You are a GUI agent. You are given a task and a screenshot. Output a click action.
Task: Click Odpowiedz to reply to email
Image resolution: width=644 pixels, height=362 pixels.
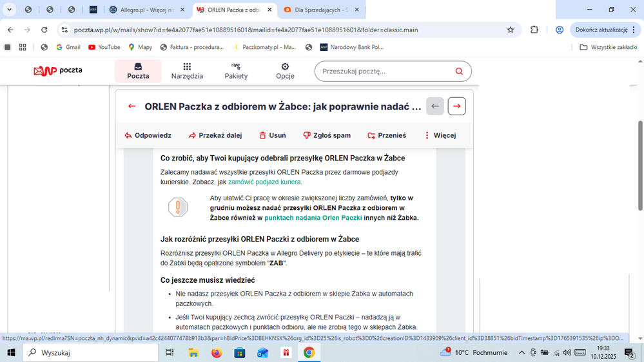pyautogui.click(x=148, y=135)
